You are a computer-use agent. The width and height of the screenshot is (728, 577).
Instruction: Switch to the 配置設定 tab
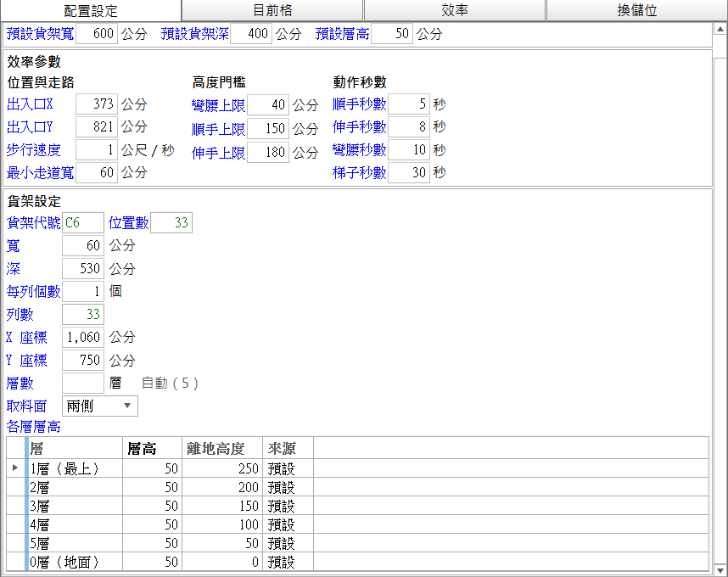tap(91, 11)
